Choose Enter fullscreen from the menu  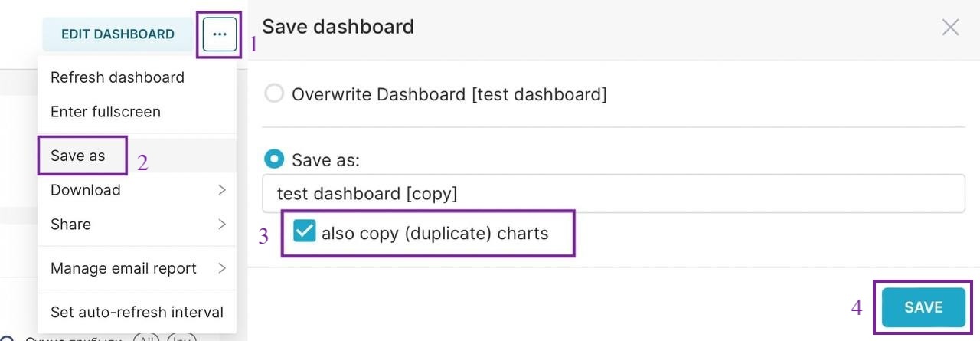106,112
